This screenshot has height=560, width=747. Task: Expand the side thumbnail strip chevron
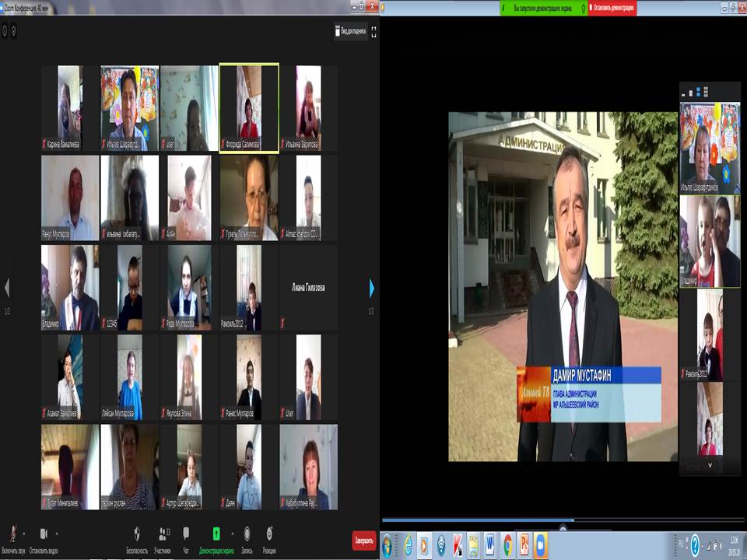(x=708, y=465)
